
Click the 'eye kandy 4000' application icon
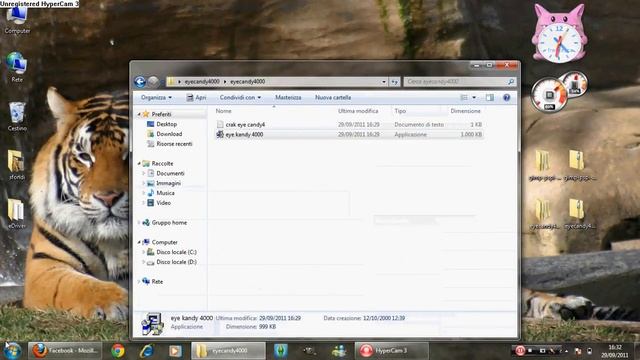point(220,134)
